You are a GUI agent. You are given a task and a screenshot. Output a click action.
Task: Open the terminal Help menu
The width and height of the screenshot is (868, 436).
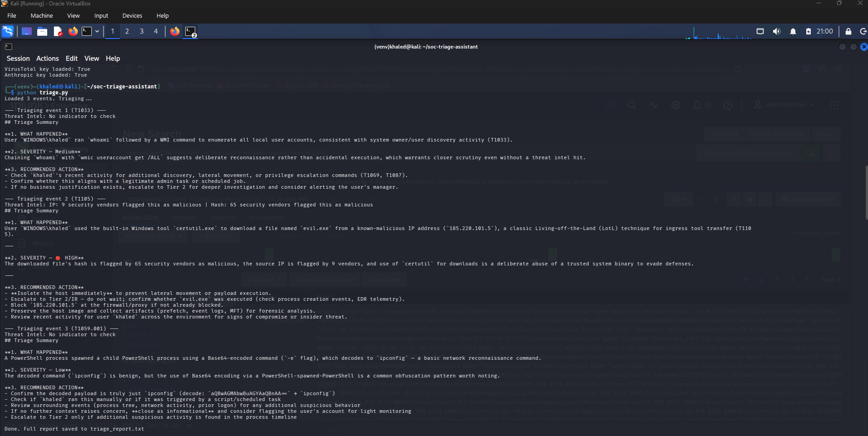(x=113, y=59)
